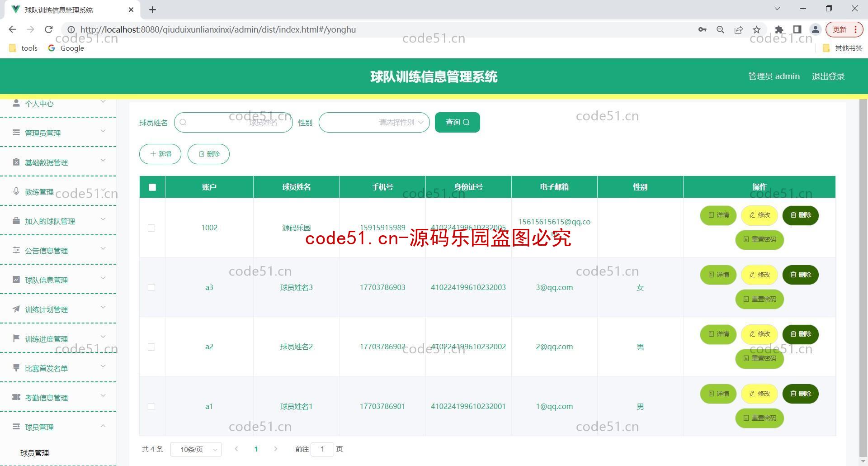This screenshot has height=466, width=868.
Task: Click the 考勤信息管理 ticket icon
Action: (16, 397)
